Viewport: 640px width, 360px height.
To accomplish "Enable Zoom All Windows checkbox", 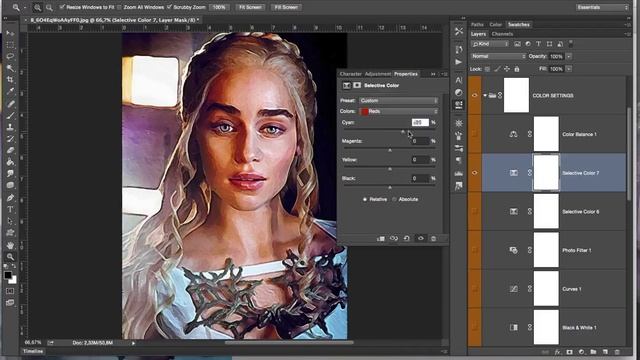I will pyautogui.click(x=119, y=7).
